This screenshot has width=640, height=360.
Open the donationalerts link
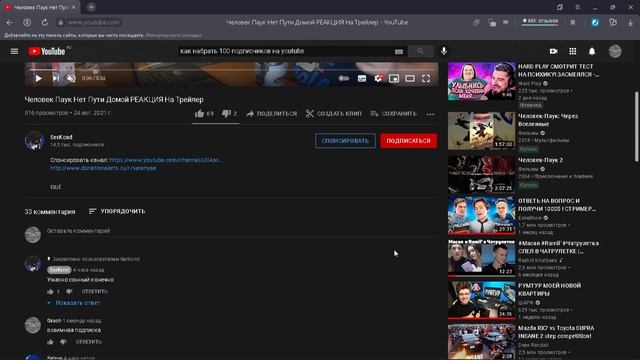pyautogui.click(x=103, y=168)
